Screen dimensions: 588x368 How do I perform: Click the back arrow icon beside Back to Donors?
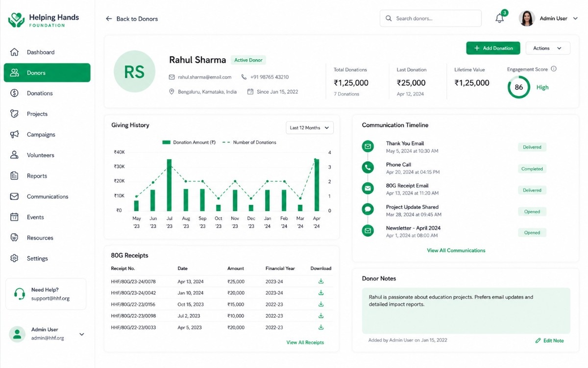click(x=109, y=19)
